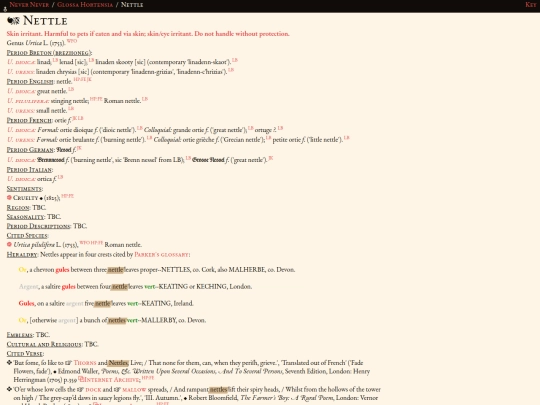Click the U. urens label in Period Breton
Viewport: 540px width, 405px height.
[20, 72]
